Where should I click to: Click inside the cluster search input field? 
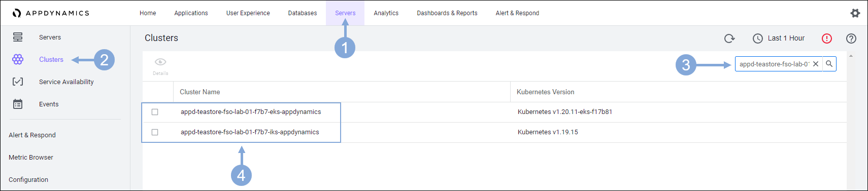pos(774,64)
